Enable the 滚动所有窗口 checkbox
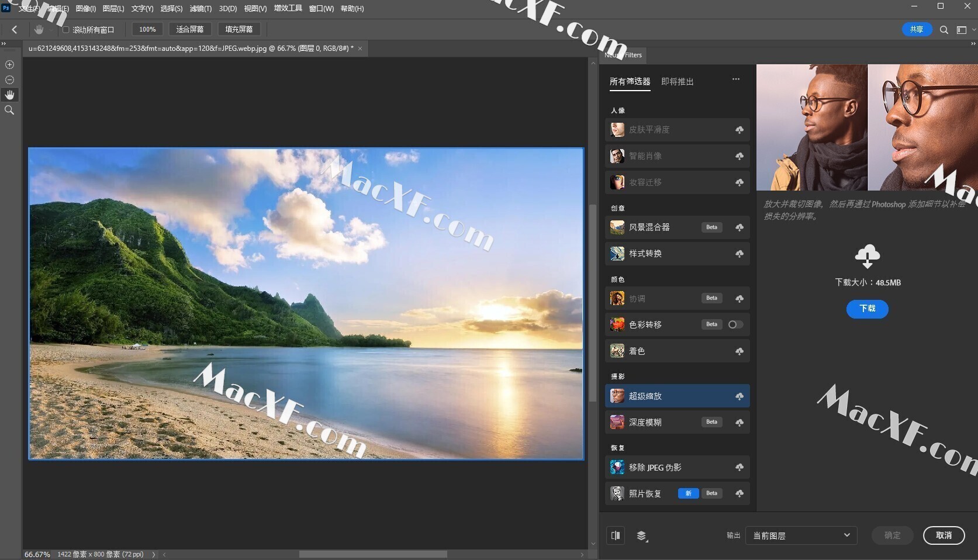This screenshot has width=978, height=560. click(x=66, y=30)
